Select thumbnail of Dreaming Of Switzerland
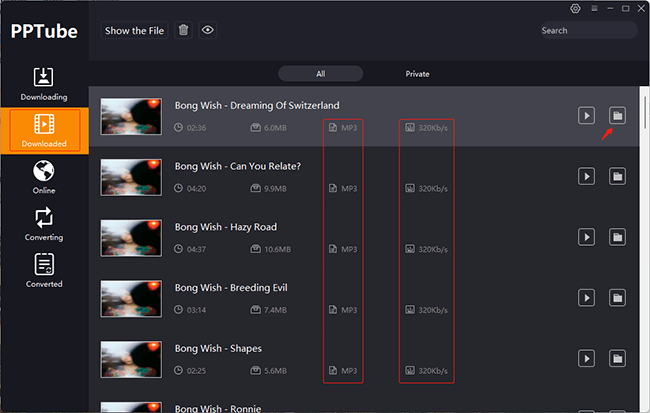 point(131,117)
